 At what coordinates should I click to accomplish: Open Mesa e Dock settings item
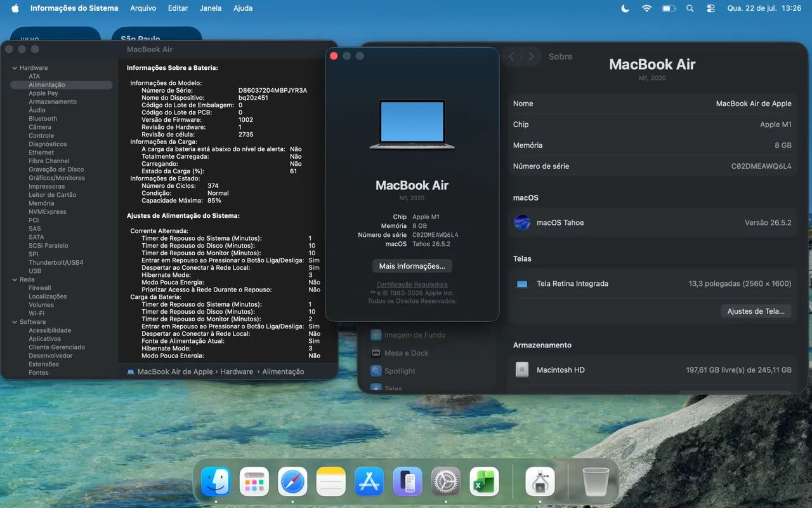pos(407,353)
